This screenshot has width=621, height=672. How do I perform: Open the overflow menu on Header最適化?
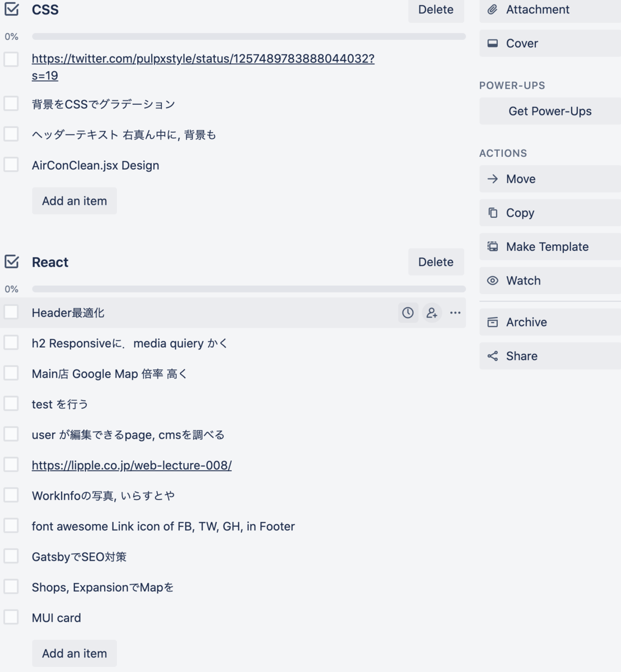455,312
